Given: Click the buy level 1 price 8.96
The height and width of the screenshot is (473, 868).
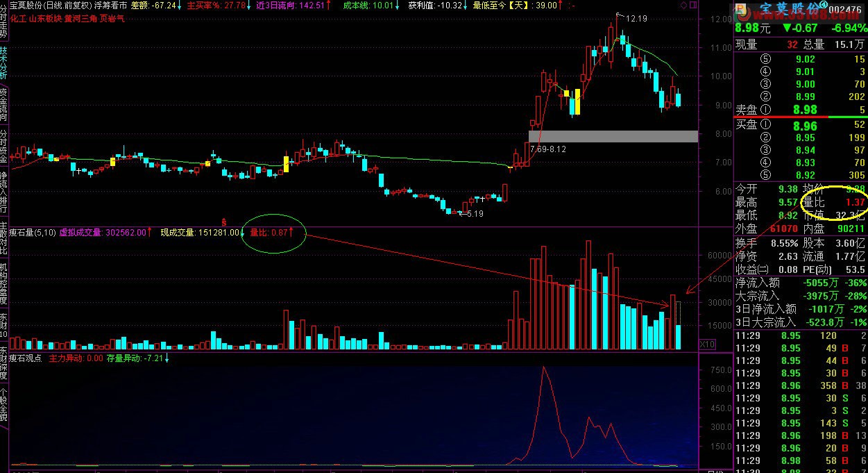Looking at the screenshot, I should (x=805, y=126).
